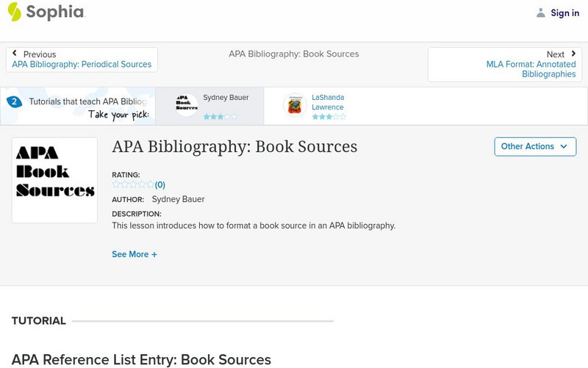
Task: Click the Sign in link
Action: point(564,12)
